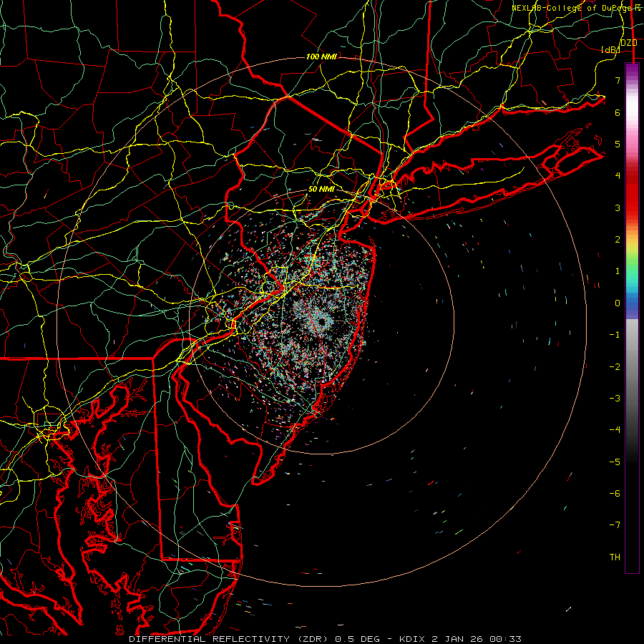
Task: Click the 7 value on the color scale
Action: click(x=618, y=80)
